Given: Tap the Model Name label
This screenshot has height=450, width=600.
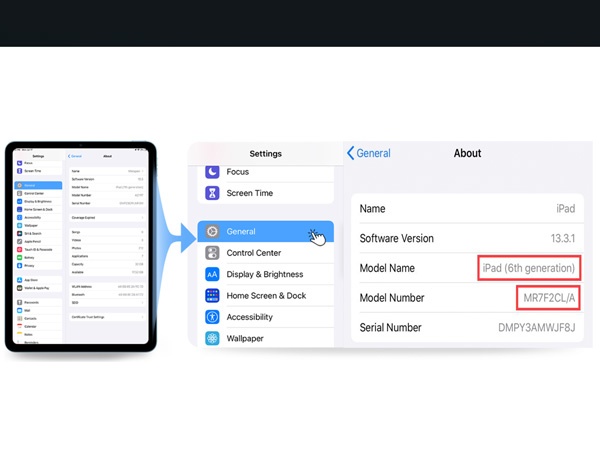Looking at the screenshot, I should (387, 268).
